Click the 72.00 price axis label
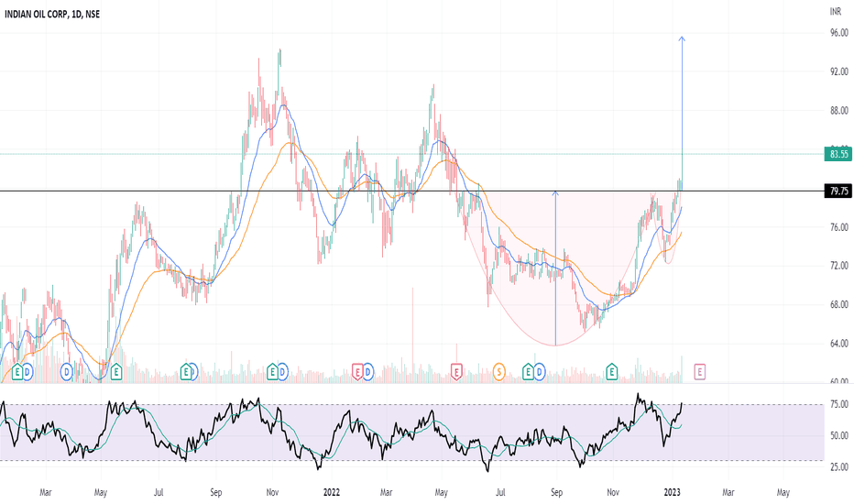The width and height of the screenshot is (854, 504). click(838, 266)
